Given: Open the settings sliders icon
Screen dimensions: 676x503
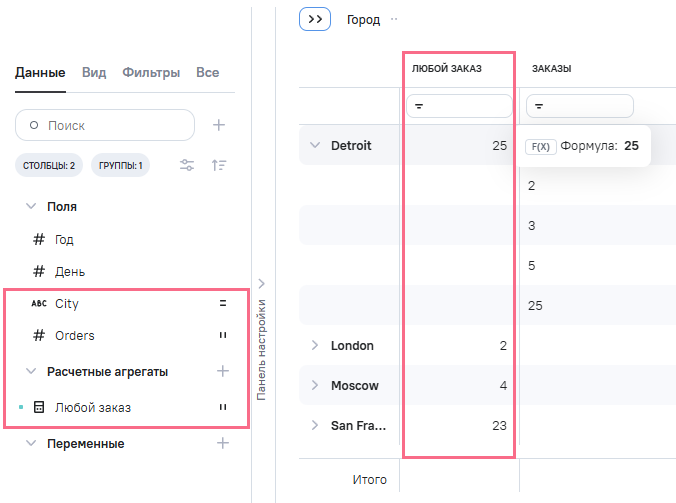Looking at the screenshot, I should point(187,165).
